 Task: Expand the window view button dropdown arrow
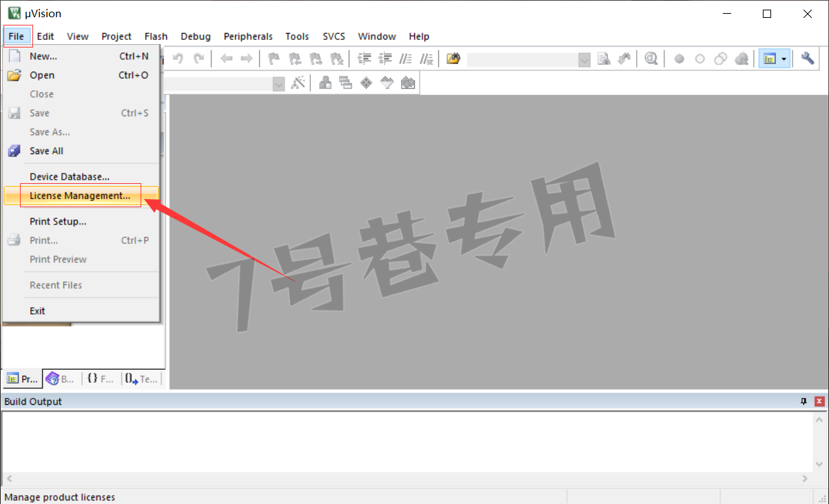[x=784, y=59]
